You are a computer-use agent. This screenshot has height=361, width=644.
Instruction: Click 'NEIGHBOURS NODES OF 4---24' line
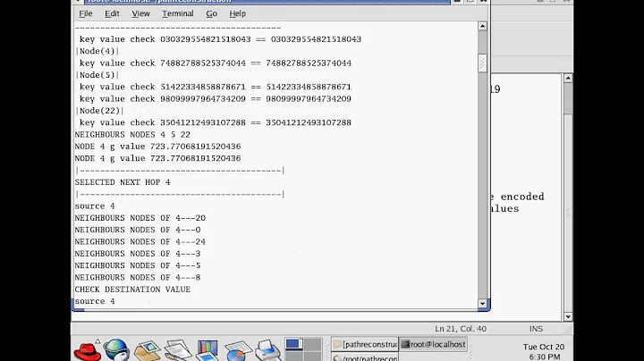[140, 241]
